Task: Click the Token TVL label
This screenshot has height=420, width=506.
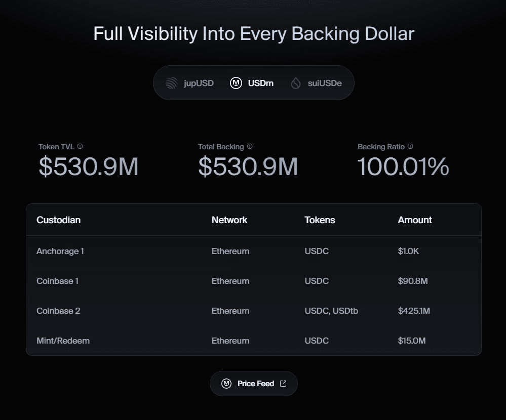Action: [x=56, y=147]
